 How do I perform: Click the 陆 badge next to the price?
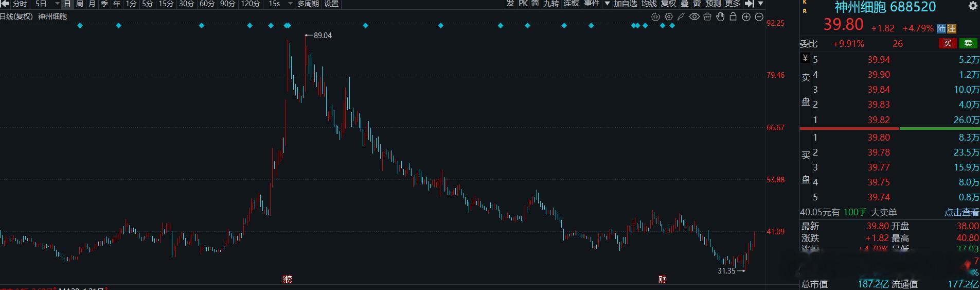[941, 29]
